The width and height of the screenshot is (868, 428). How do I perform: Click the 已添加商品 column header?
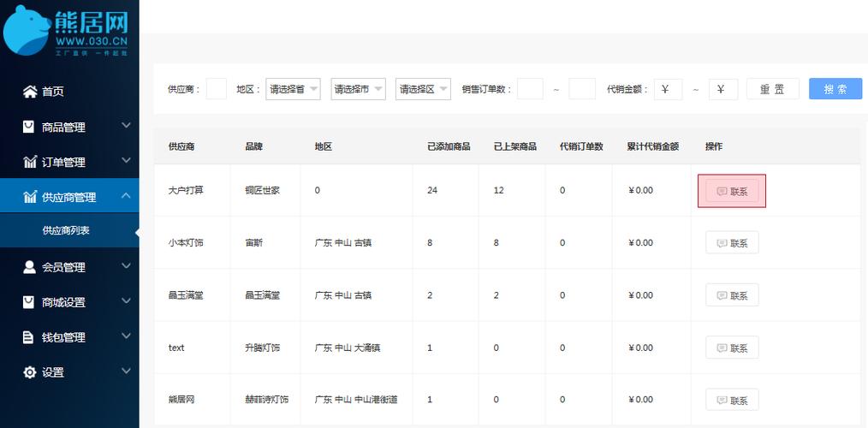pyautogui.click(x=449, y=146)
